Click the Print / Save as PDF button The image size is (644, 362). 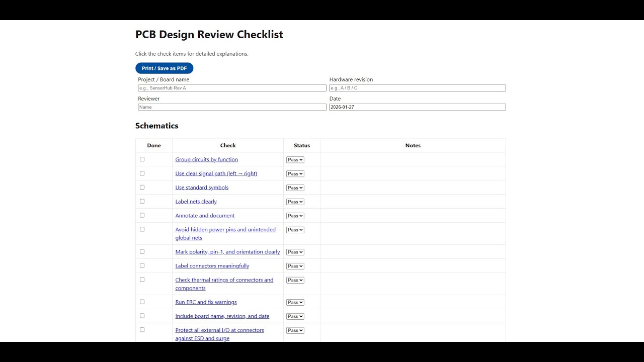164,68
